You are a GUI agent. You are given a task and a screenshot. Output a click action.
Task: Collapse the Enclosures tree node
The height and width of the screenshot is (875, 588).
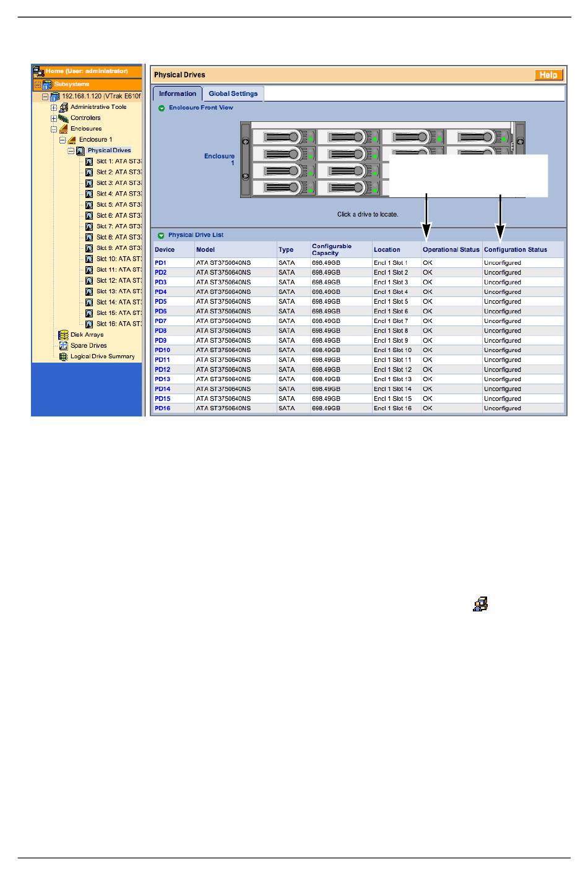click(54, 129)
